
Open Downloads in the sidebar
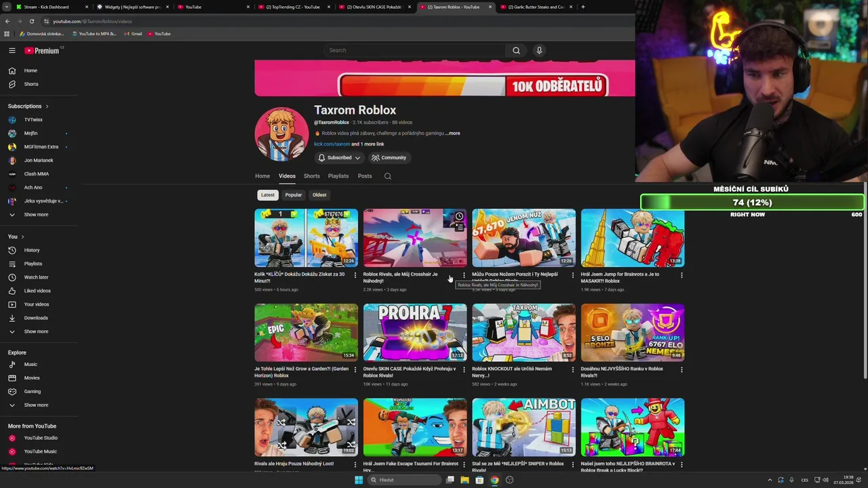[36, 318]
